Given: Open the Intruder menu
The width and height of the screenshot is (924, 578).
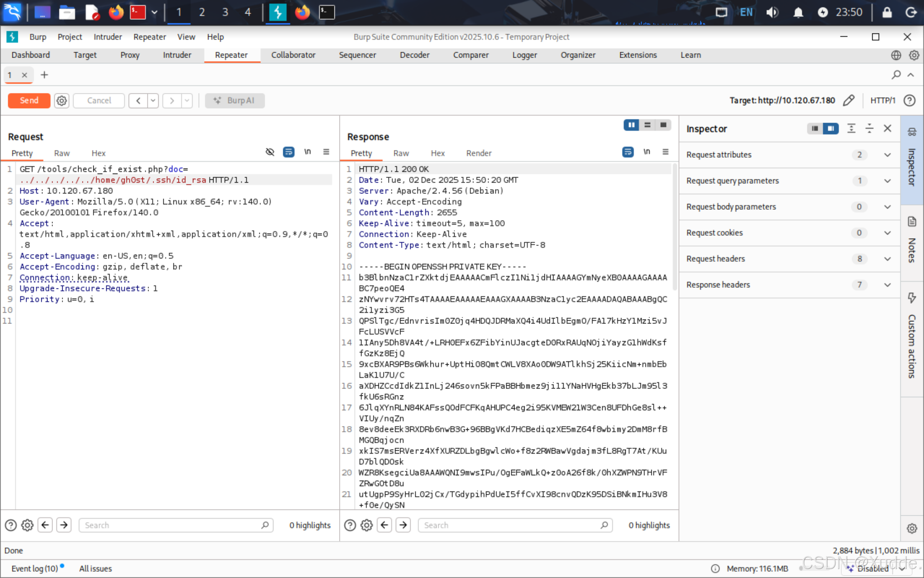Looking at the screenshot, I should click(x=107, y=37).
